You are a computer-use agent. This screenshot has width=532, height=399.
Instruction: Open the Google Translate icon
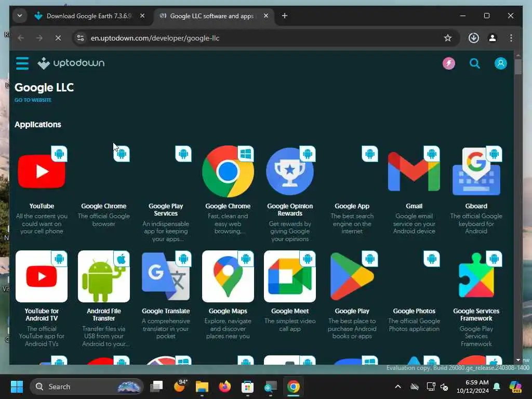pyautogui.click(x=166, y=276)
